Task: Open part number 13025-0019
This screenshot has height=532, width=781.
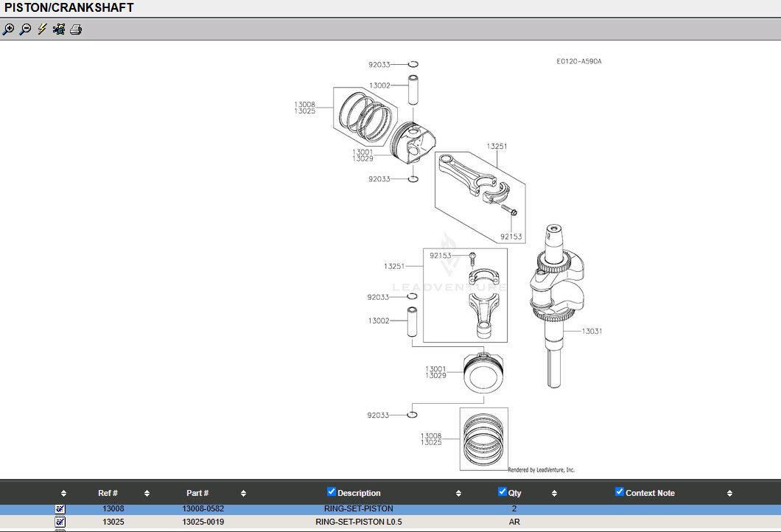Action: pos(203,522)
